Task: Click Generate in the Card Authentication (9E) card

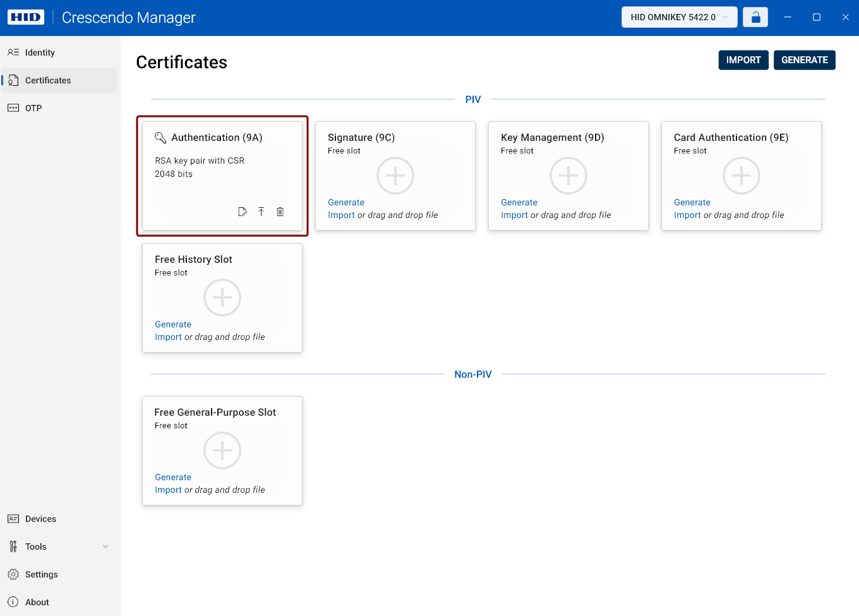Action: point(692,202)
